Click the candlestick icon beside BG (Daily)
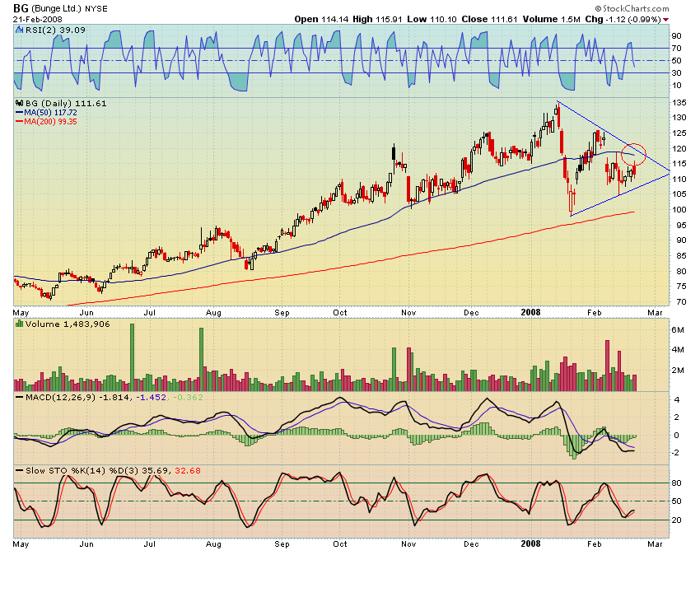The width and height of the screenshot is (700, 611). click(19, 103)
